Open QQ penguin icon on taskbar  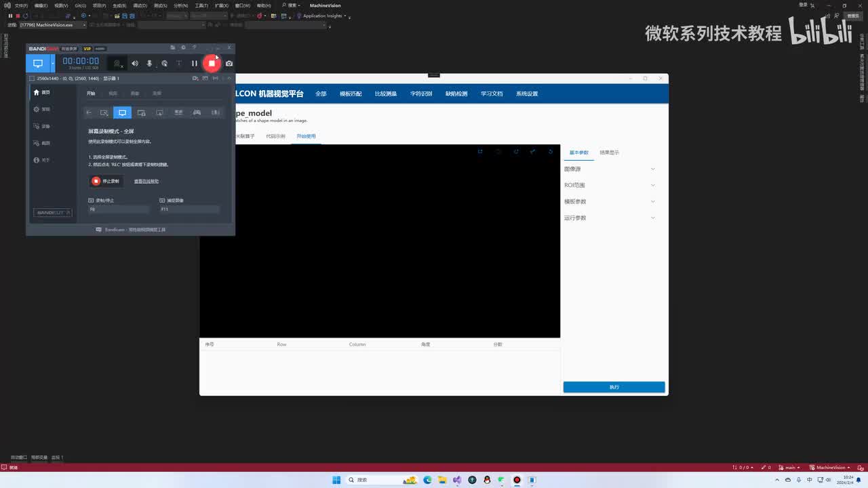[487, 480]
